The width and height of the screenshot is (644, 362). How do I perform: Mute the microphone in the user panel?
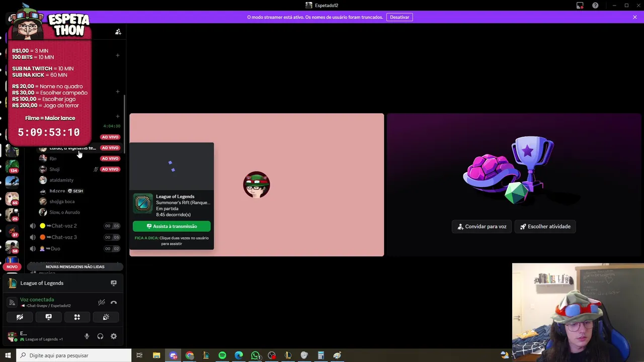point(87,336)
